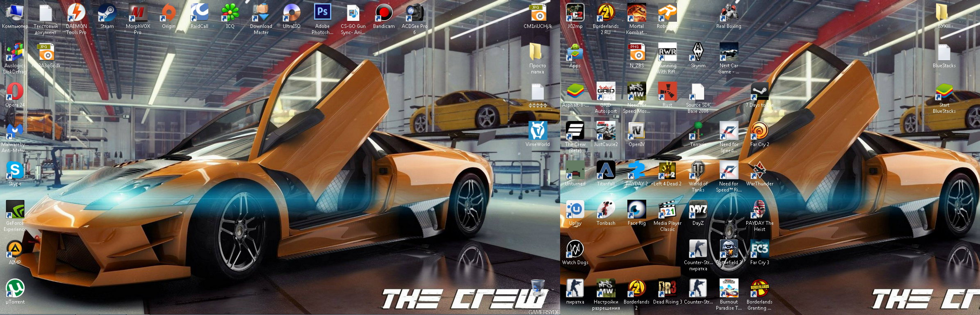Launch the Steam shortcut
The width and height of the screenshot is (980, 315).
point(107,13)
